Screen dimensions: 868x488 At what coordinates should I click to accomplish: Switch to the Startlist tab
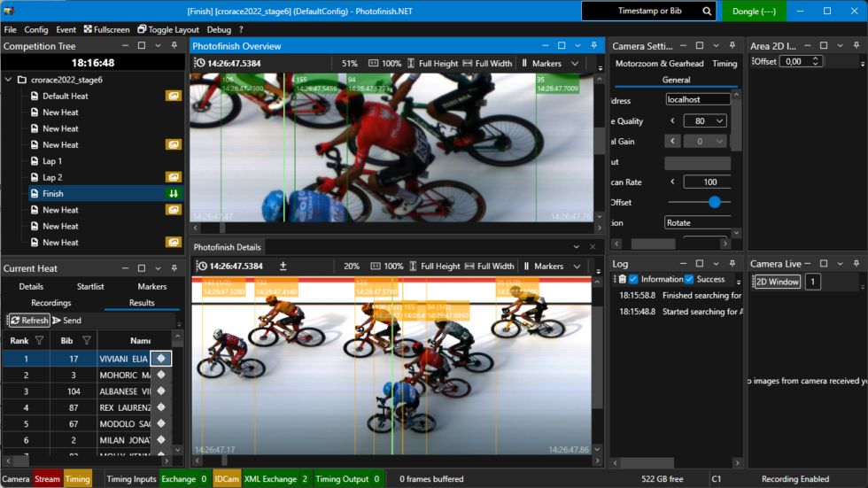pos(90,286)
